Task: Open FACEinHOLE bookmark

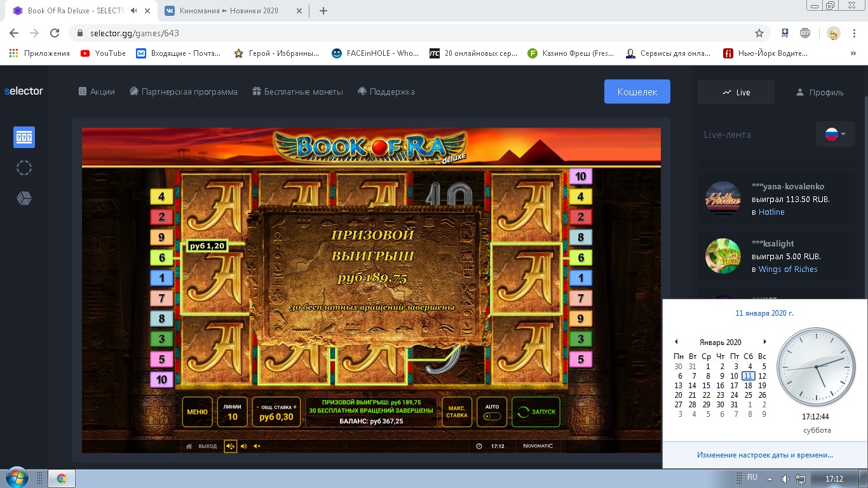Action: point(375,53)
